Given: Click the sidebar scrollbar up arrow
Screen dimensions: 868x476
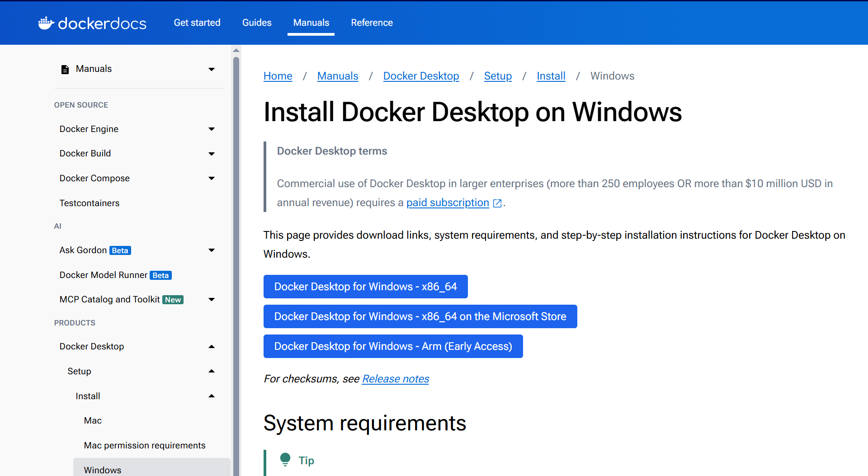Looking at the screenshot, I should [236, 50].
